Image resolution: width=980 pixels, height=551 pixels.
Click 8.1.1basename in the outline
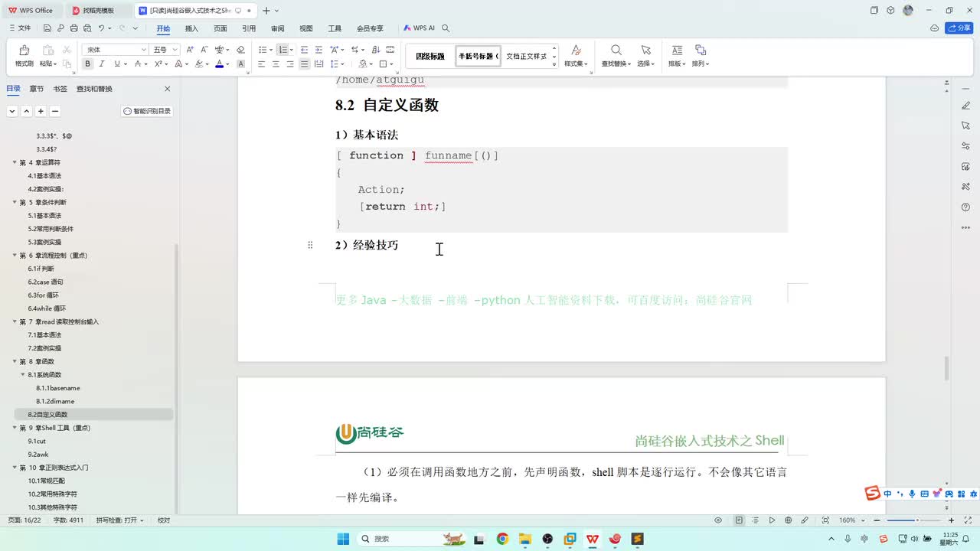point(58,388)
